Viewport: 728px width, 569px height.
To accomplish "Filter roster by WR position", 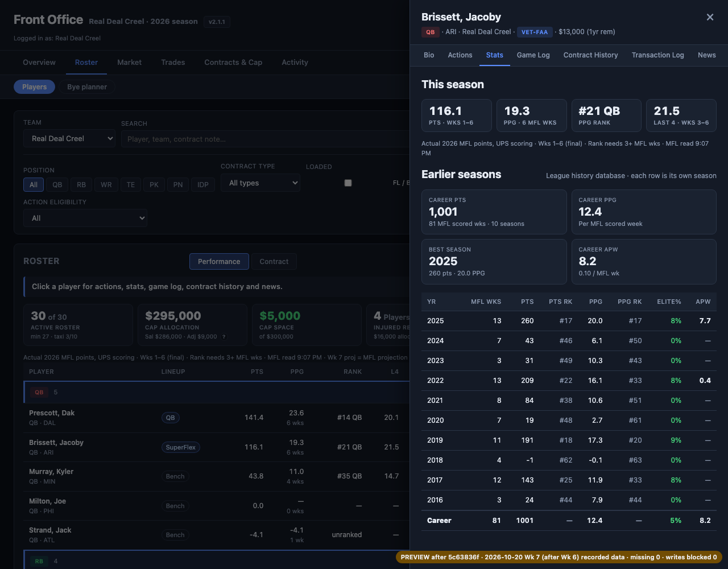I will point(106,185).
